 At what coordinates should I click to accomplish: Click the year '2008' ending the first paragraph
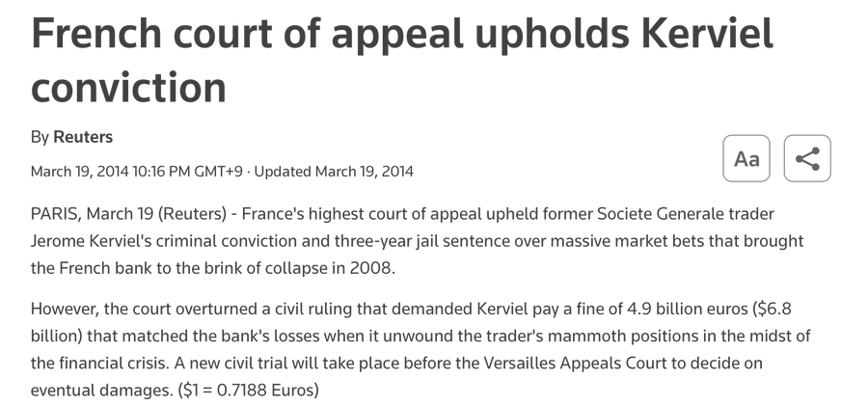tap(370, 268)
